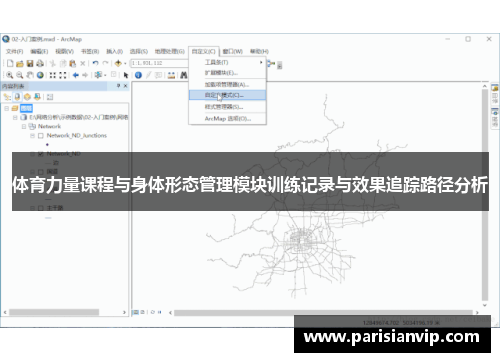Click the Full Extent globe icon
The image size is (500, 362).
40,75
